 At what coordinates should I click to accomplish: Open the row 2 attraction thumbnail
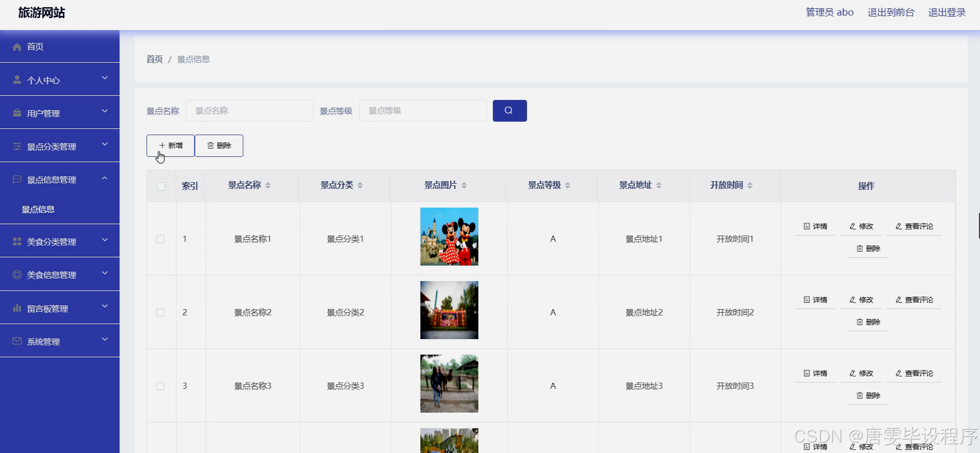coord(449,310)
